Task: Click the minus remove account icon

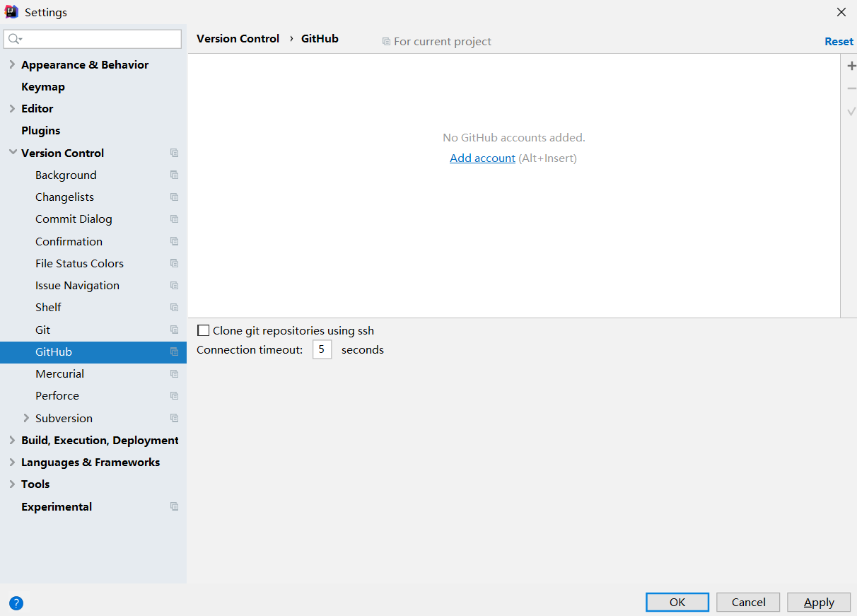Action: [851, 88]
